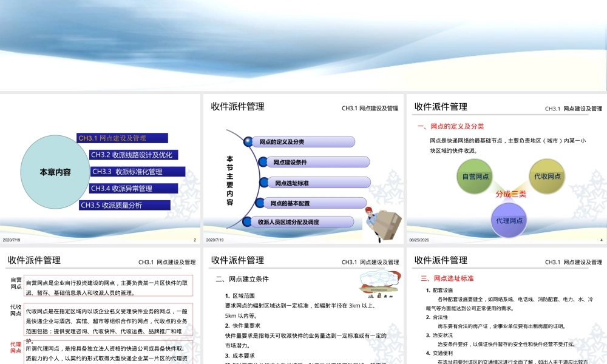This screenshot has height=364, width=607.
Task: Click the CH3.5 收派质量分析 bar
Action: pyautogui.click(x=124, y=205)
